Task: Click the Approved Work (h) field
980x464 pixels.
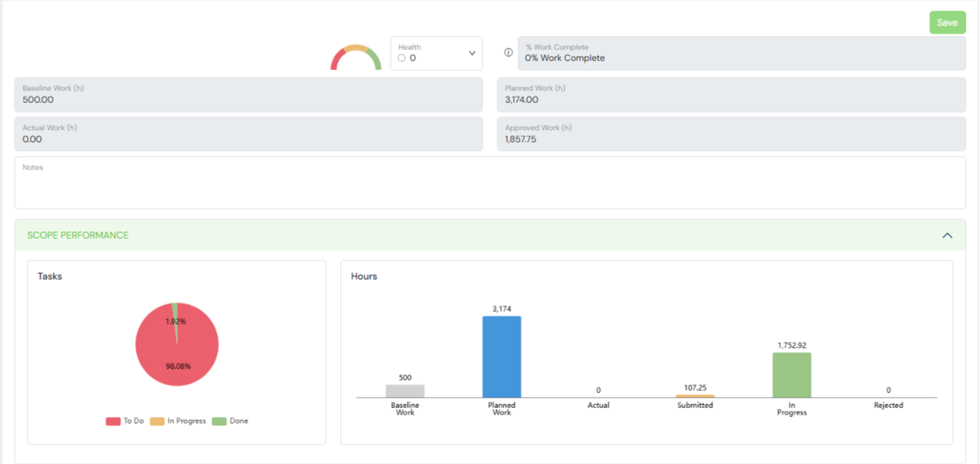Action: pyautogui.click(x=731, y=134)
